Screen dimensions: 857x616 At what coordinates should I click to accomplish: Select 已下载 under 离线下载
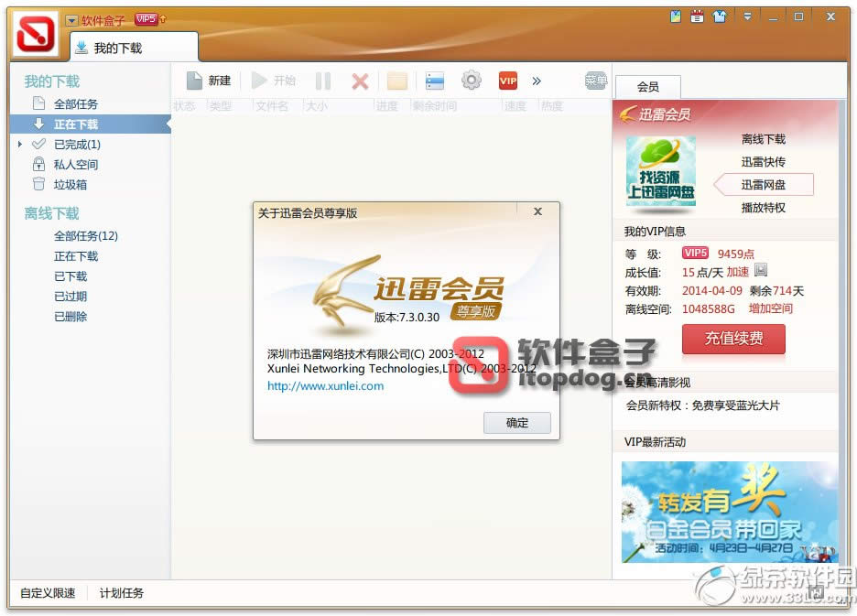(71, 276)
